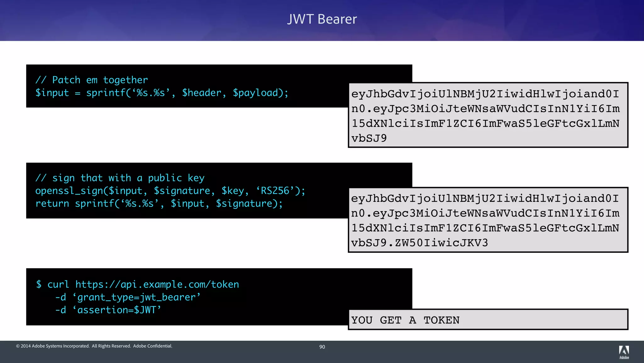
Task: Click the Adobe logo in the footer
Action: click(x=624, y=352)
